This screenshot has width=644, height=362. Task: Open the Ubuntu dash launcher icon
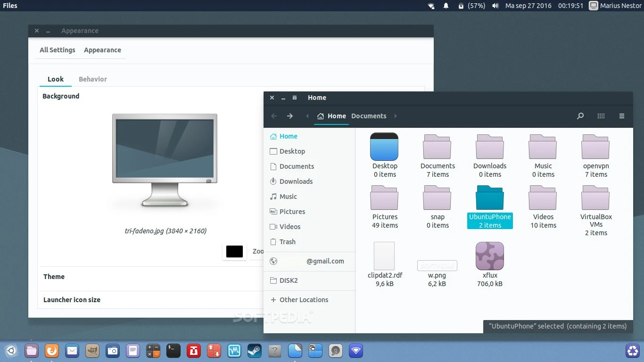(x=11, y=351)
